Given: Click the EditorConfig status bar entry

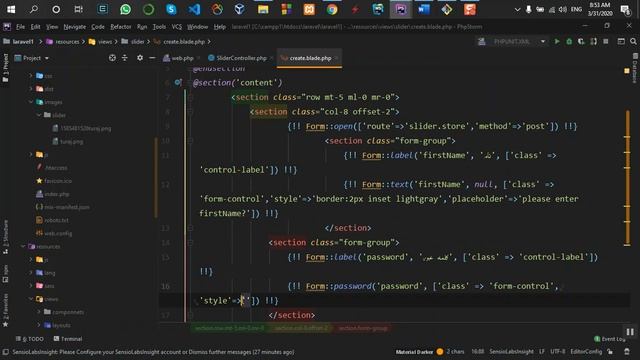Looking at the screenshot, I should (x=586, y=351).
